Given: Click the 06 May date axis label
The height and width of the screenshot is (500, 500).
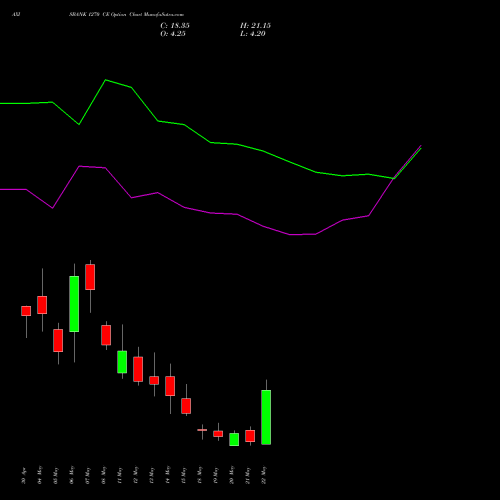Looking at the screenshot, I should pyautogui.click(x=72, y=475).
